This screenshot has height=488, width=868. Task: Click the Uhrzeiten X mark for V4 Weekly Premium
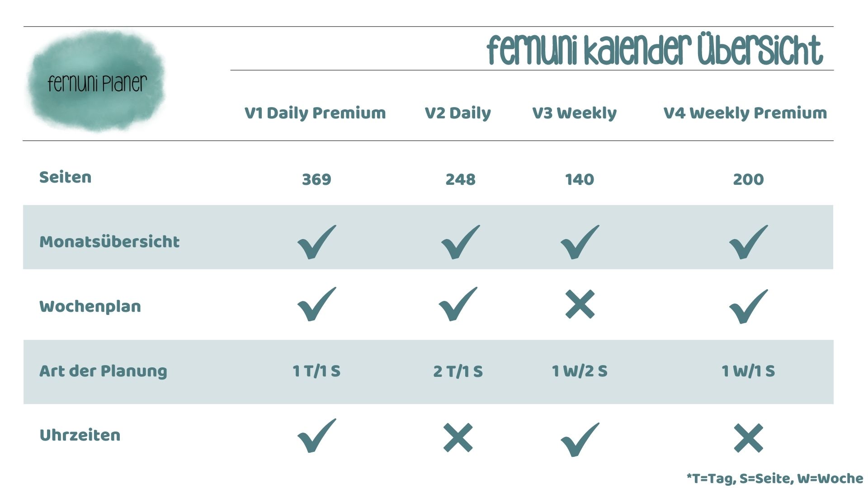tap(748, 437)
